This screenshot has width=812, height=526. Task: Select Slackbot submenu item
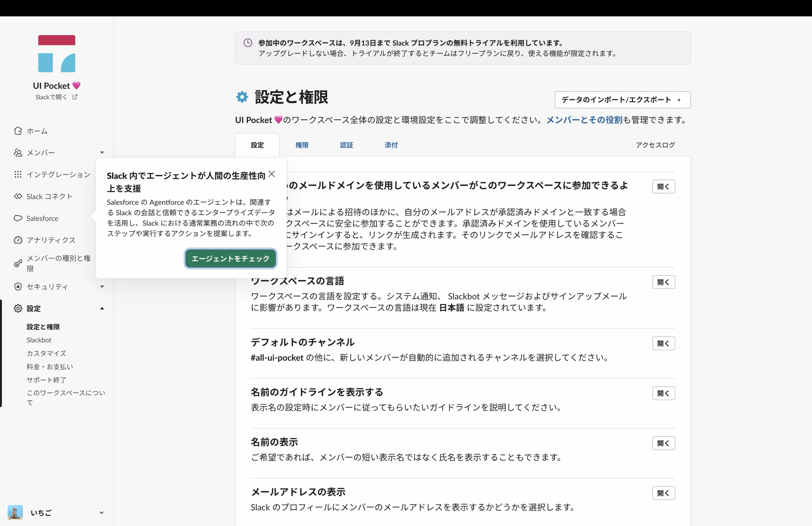tap(39, 340)
